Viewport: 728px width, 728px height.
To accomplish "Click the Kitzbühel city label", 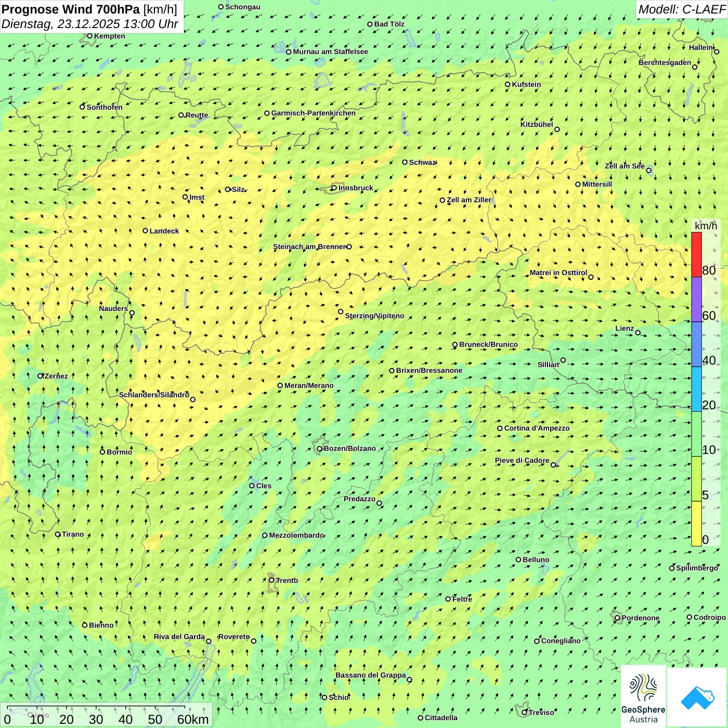I will tap(537, 124).
